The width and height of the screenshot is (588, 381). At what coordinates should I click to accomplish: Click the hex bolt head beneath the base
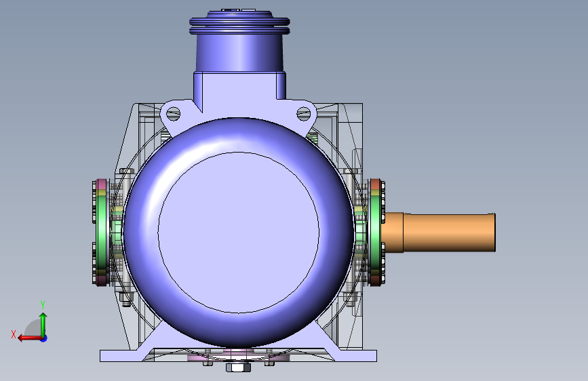click(239, 367)
